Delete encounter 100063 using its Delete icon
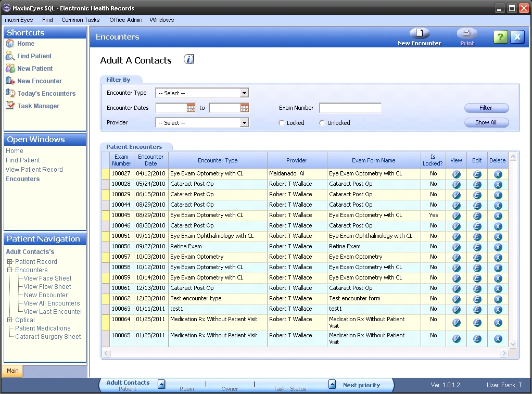Viewport: 532px width, 394px height. [x=498, y=310]
